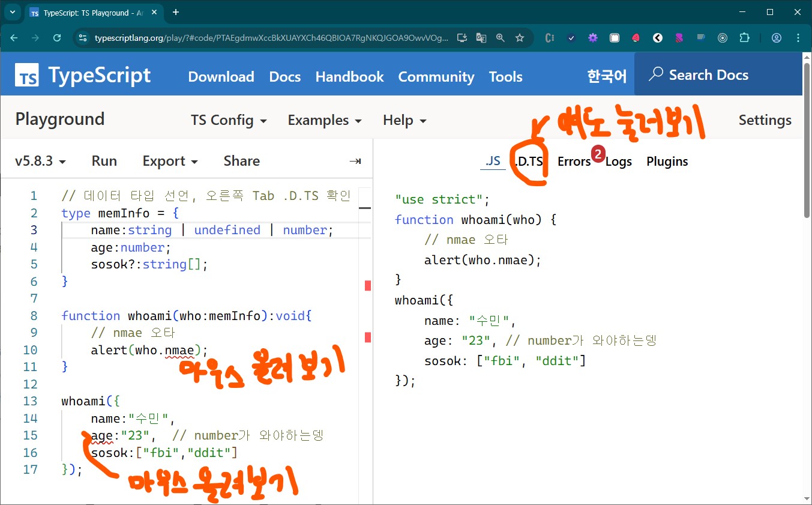Screen dimensions: 812x505
Task: Open the Tools link
Action: click(x=506, y=77)
